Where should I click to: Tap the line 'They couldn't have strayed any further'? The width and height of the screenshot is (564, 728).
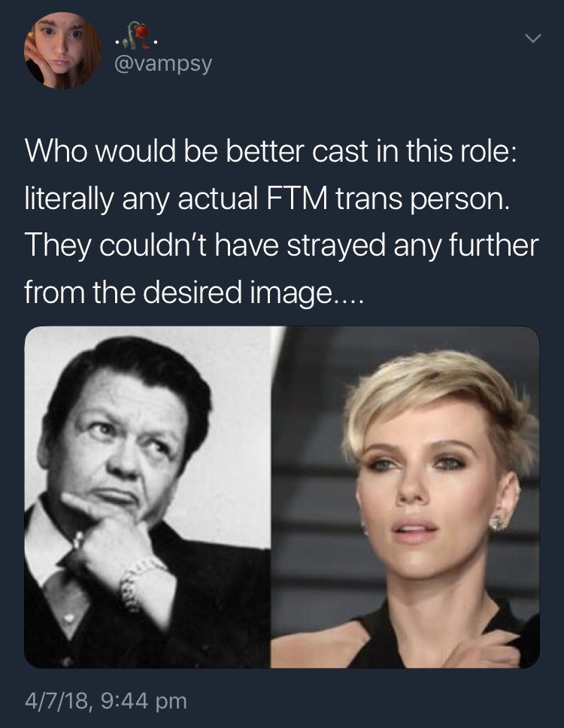click(282, 244)
